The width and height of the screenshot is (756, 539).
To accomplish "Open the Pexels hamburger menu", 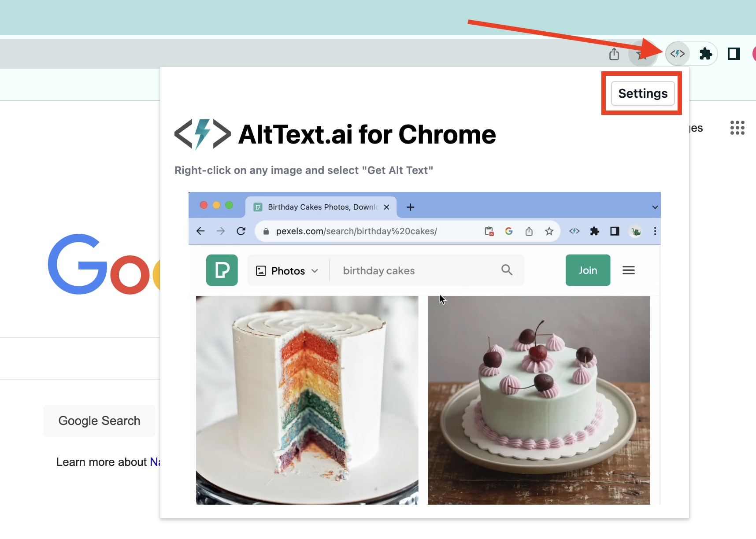I will 629,270.
